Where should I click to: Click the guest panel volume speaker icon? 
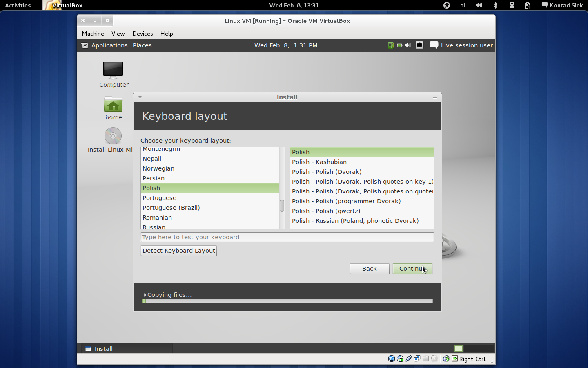408,45
